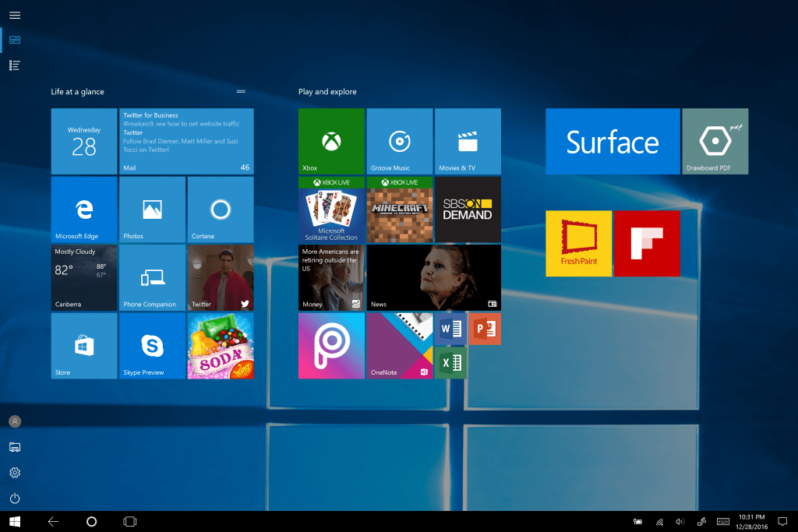Switch to pinned tiles view
The image size is (798, 532).
[15, 40]
